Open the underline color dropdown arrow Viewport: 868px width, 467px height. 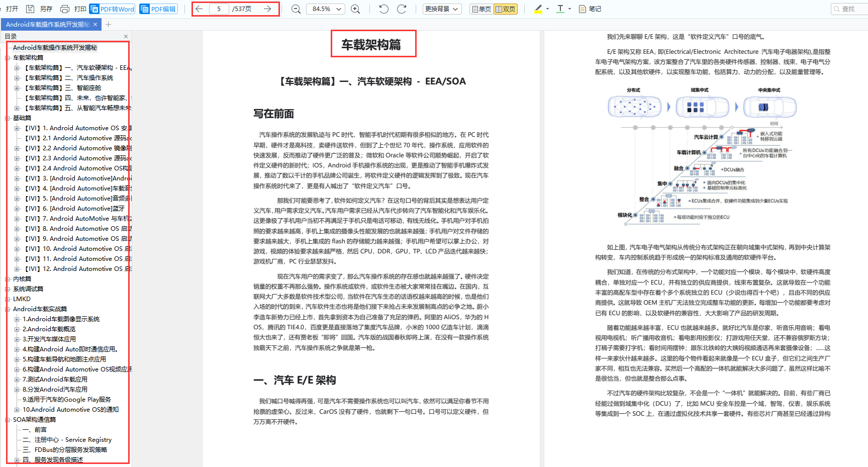pyautogui.click(x=569, y=9)
